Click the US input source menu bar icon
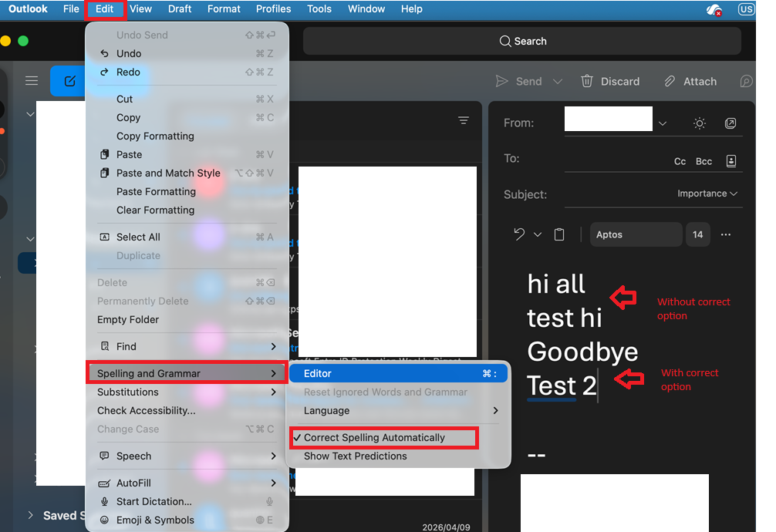The image size is (776, 532). point(746,9)
